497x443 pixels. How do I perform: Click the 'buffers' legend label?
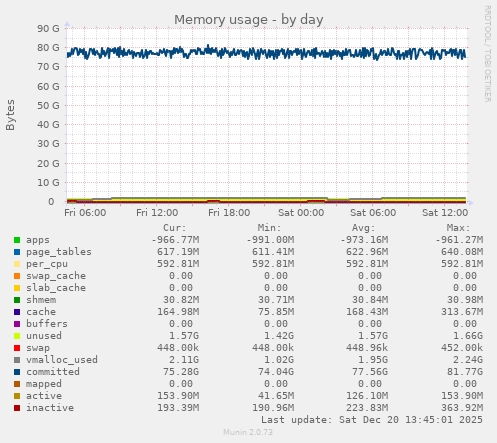[x=47, y=324]
